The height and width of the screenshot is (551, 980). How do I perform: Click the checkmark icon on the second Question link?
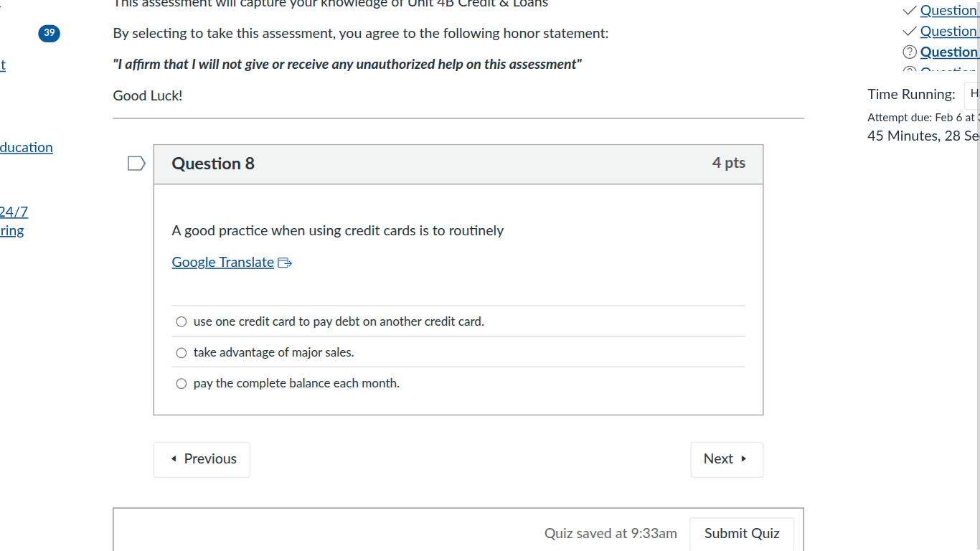909,30
